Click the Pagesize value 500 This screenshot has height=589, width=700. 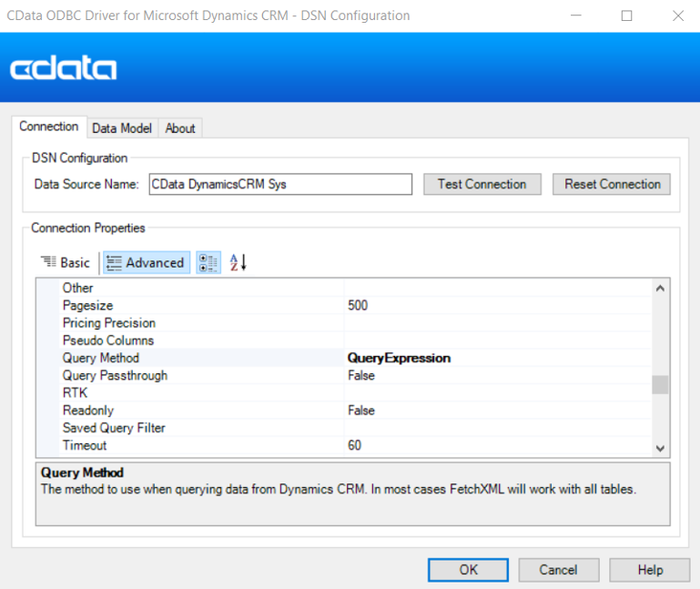point(358,306)
